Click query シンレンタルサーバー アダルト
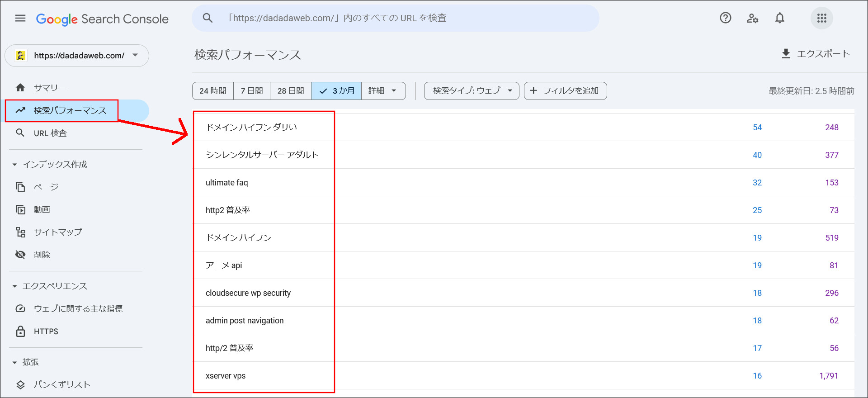 click(262, 155)
